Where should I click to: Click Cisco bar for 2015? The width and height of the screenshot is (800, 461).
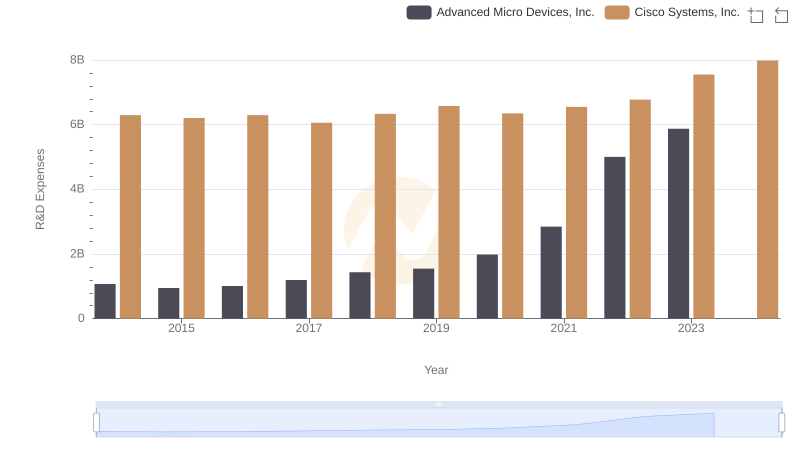tap(194, 218)
